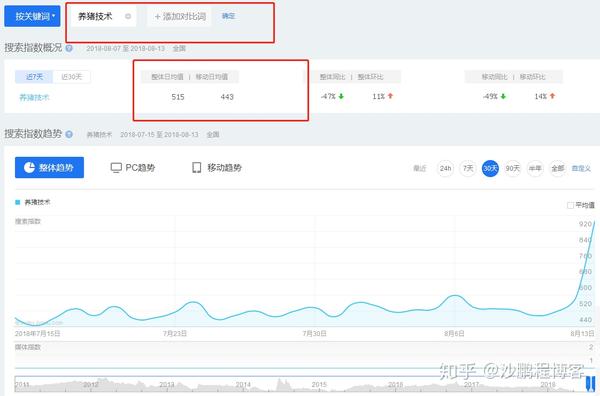Click the PC趋势 monitor icon

point(116,168)
